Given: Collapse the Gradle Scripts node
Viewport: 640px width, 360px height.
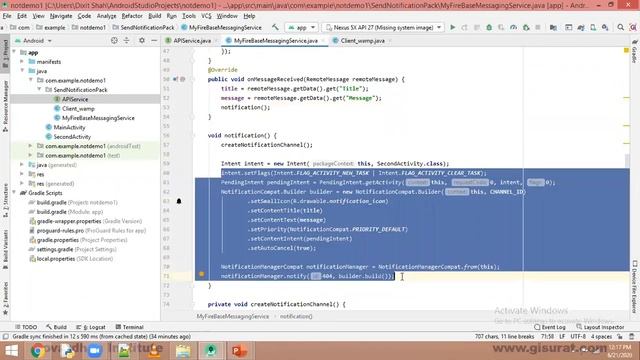Looking at the screenshot, I should pos(14,193).
